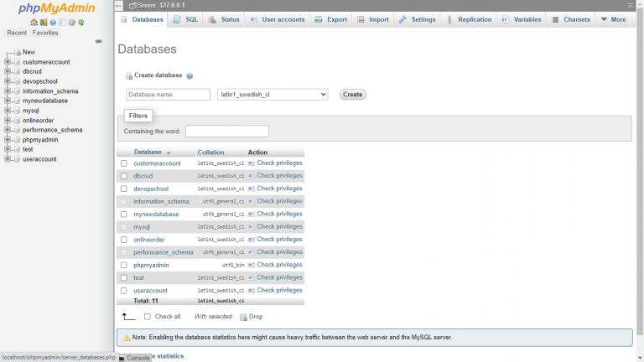Expand performance_schema in navigation tree
644x362 pixels.
(x=8, y=130)
